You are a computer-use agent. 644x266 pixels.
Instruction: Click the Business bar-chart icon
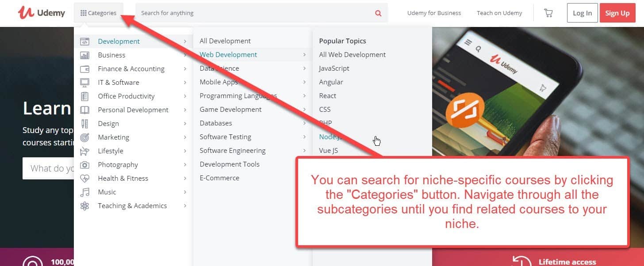point(84,55)
